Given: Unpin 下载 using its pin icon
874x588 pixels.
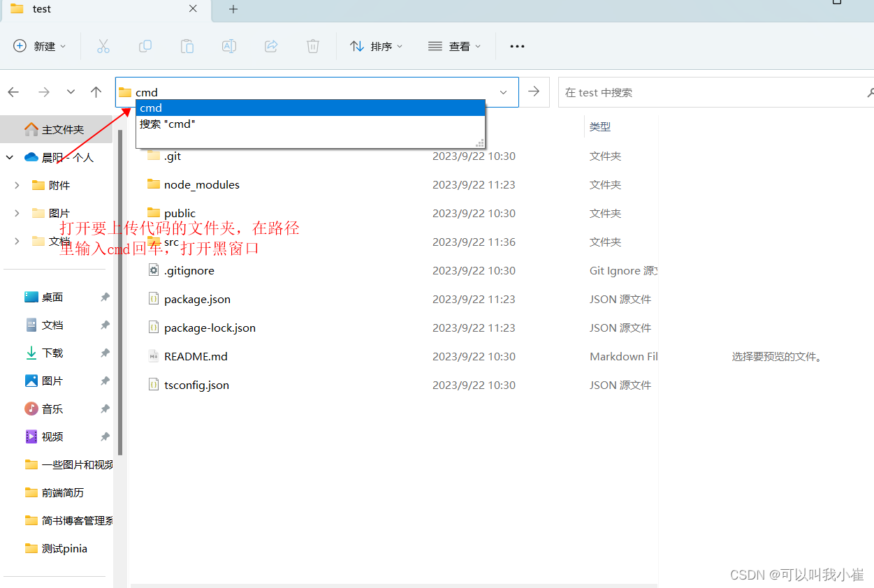Looking at the screenshot, I should pyautogui.click(x=105, y=353).
